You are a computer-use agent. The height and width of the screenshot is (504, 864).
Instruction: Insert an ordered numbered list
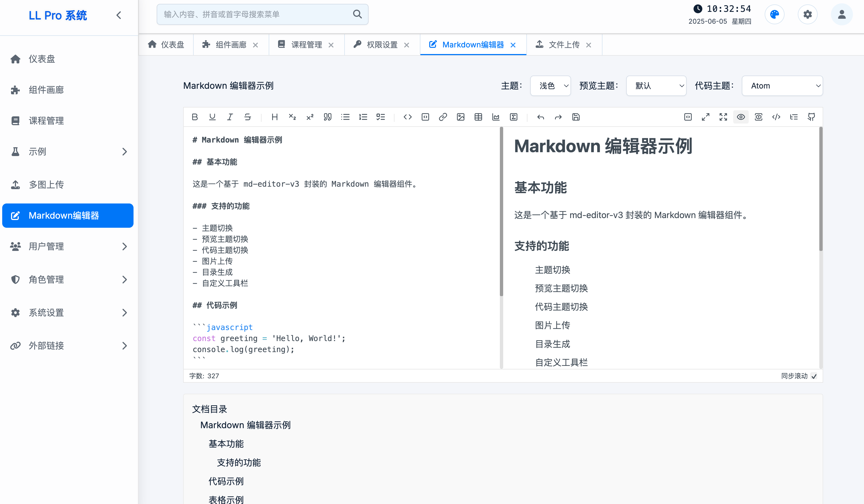pyautogui.click(x=363, y=117)
